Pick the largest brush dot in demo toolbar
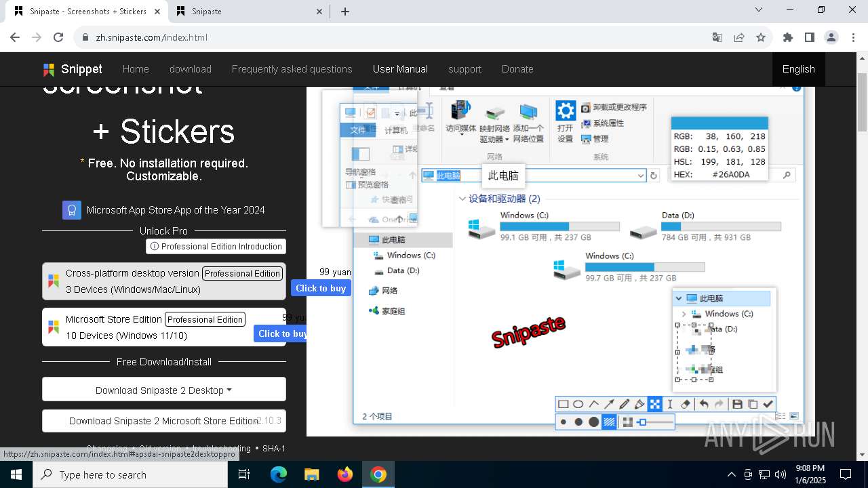Screen dimensions: 868x488 (593, 422)
